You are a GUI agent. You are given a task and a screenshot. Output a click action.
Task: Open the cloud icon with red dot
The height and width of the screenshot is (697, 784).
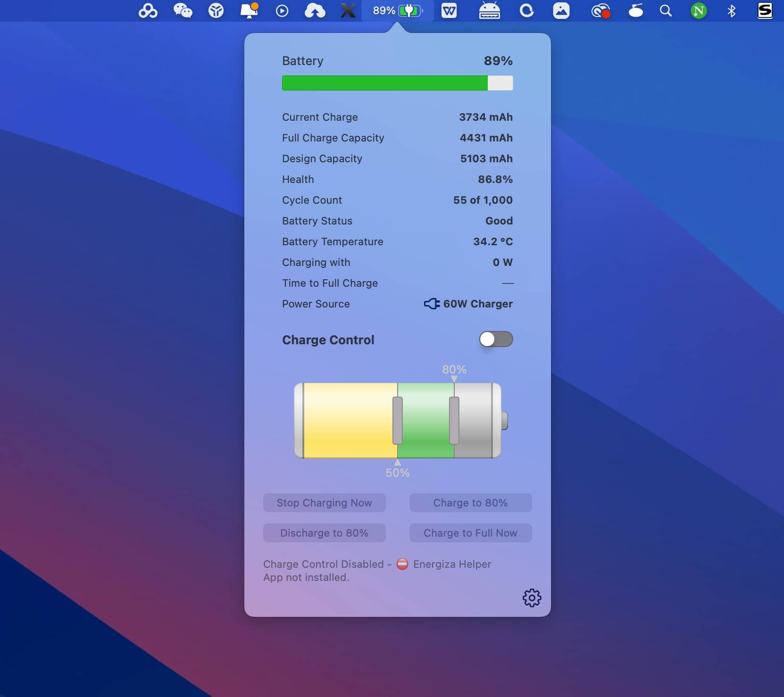tap(601, 10)
